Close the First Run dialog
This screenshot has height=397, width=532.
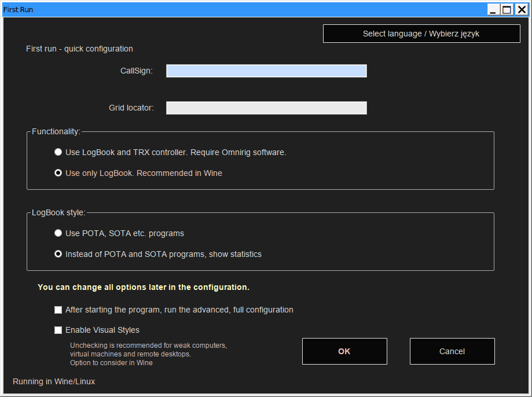point(521,9)
